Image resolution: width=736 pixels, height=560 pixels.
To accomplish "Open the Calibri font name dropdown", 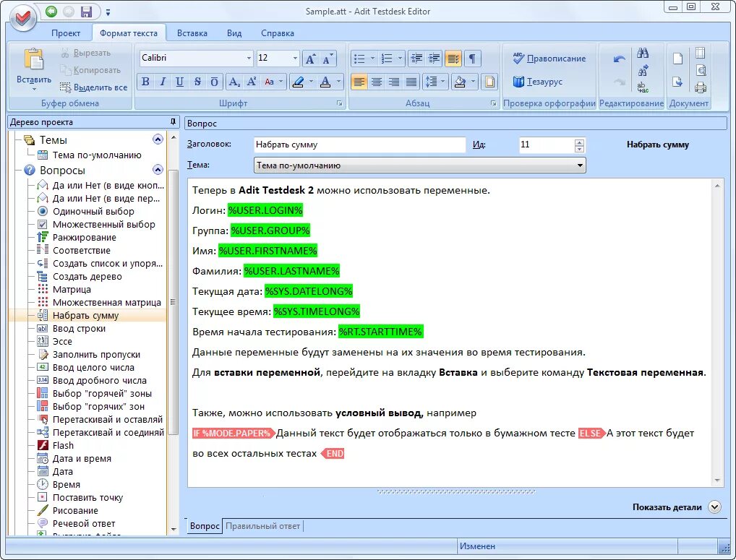I will tap(249, 58).
